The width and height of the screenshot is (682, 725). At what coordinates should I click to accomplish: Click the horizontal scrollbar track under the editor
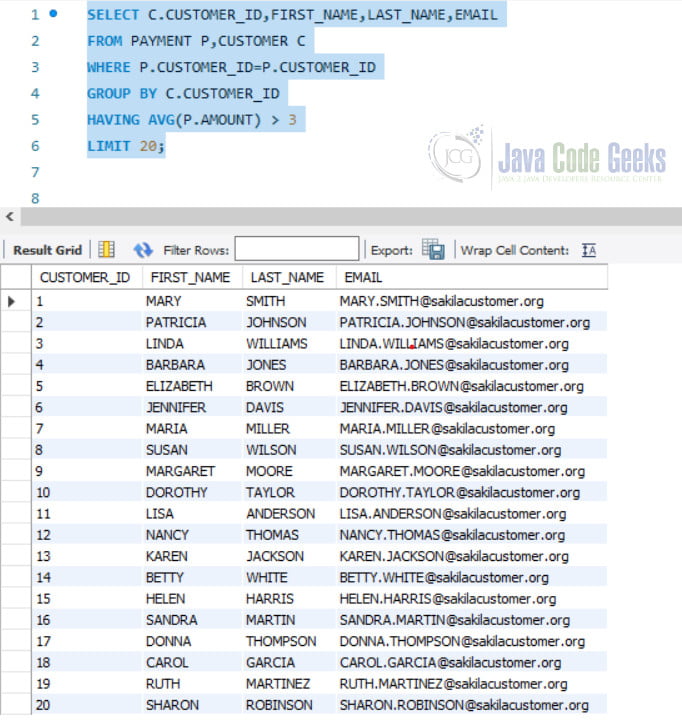point(351,216)
